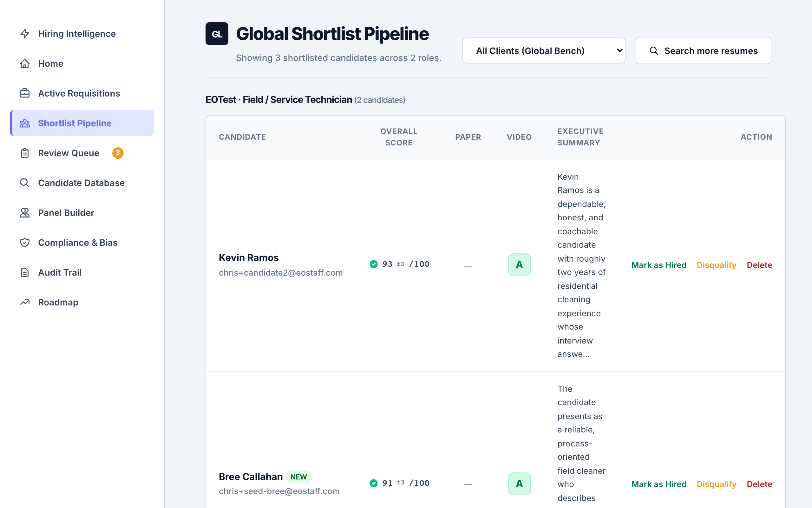Viewport: 812px width, 508px height.
Task: Click Search more resumes button
Action: click(703, 50)
